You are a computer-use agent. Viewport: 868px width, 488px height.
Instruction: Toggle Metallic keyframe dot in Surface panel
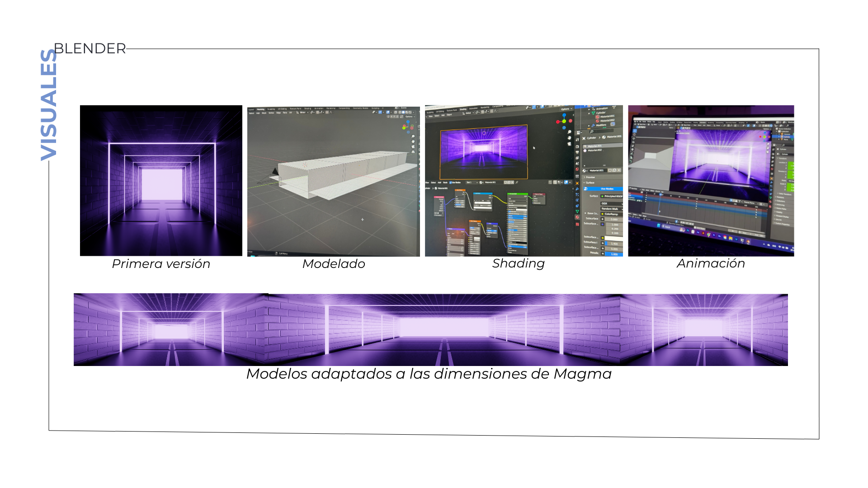pyautogui.click(x=603, y=253)
